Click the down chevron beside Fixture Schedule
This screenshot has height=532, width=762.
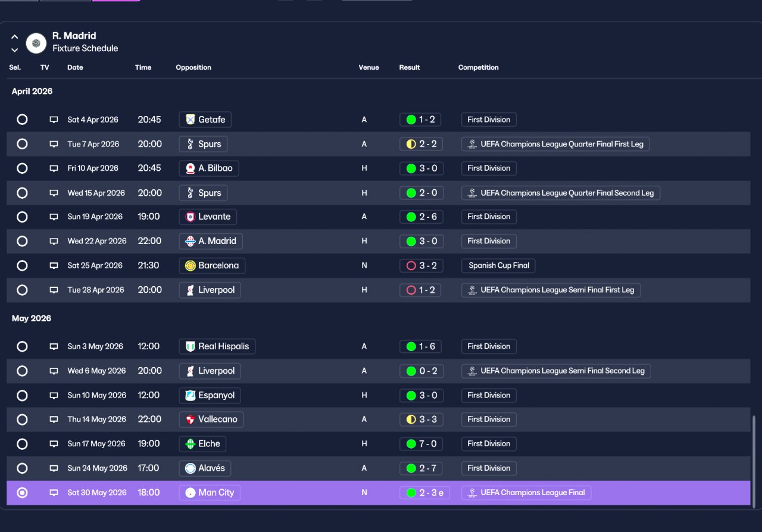tap(14, 50)
